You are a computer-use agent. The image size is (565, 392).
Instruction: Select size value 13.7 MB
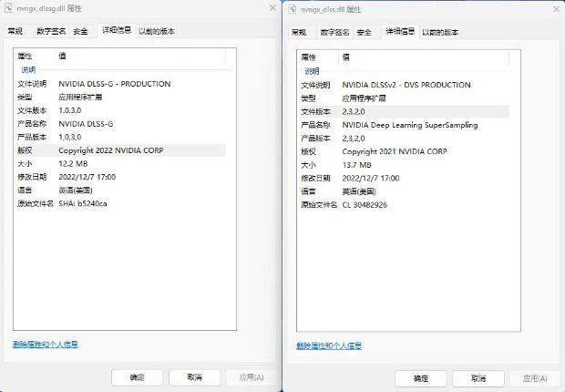(356, 165)
